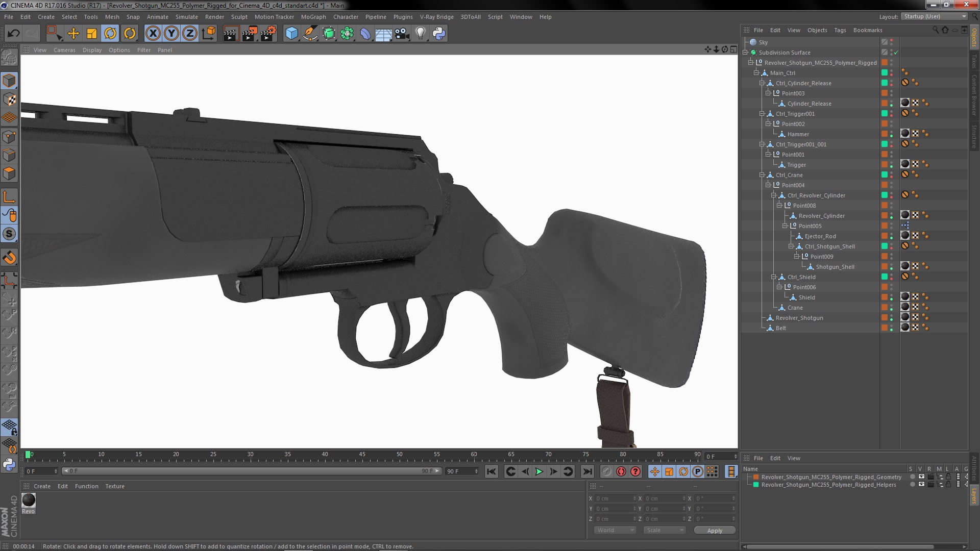Image resolution: width=980 pixels, height=551 pixels.
Task: Collapse the Ctrl_Cylinder_Release node
Action: click(x=762, y=83)
